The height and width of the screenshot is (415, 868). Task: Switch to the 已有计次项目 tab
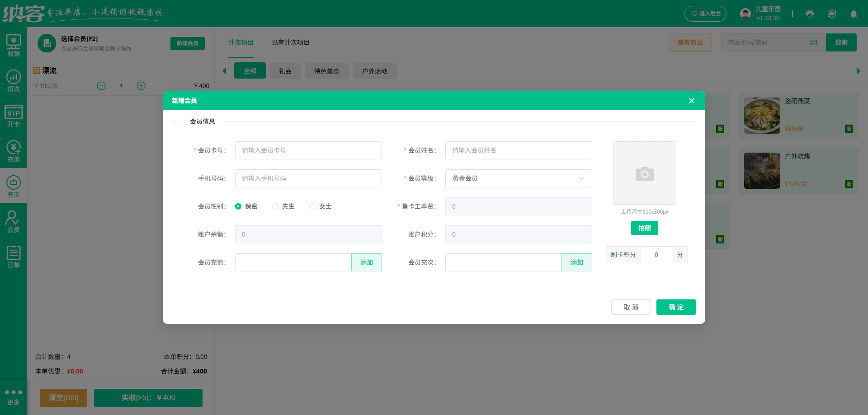tap(290, 42)
